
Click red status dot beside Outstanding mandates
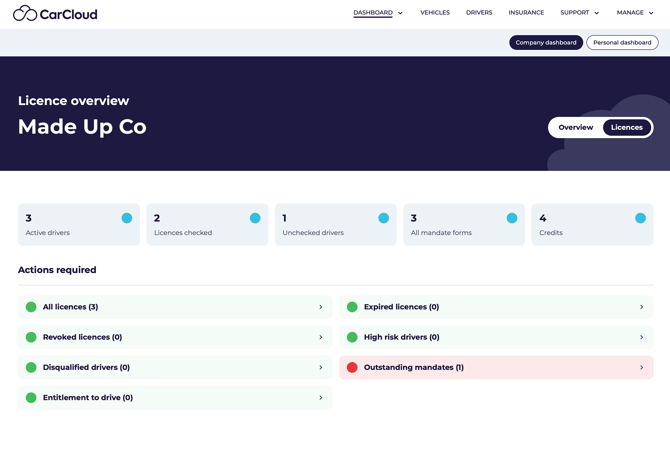[x=352, y=368]
